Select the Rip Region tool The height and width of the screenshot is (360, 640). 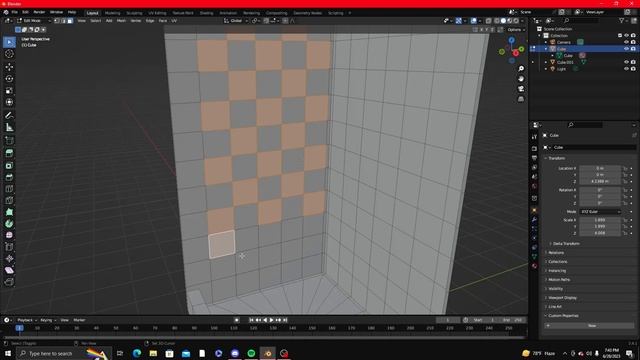point(9,282)
